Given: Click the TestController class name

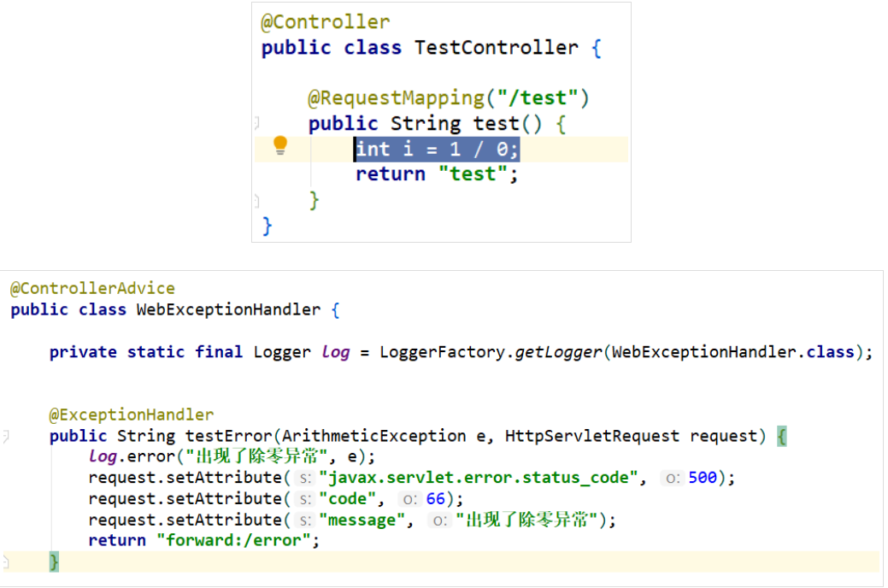Looking at the screenshot, I should 496,47.
